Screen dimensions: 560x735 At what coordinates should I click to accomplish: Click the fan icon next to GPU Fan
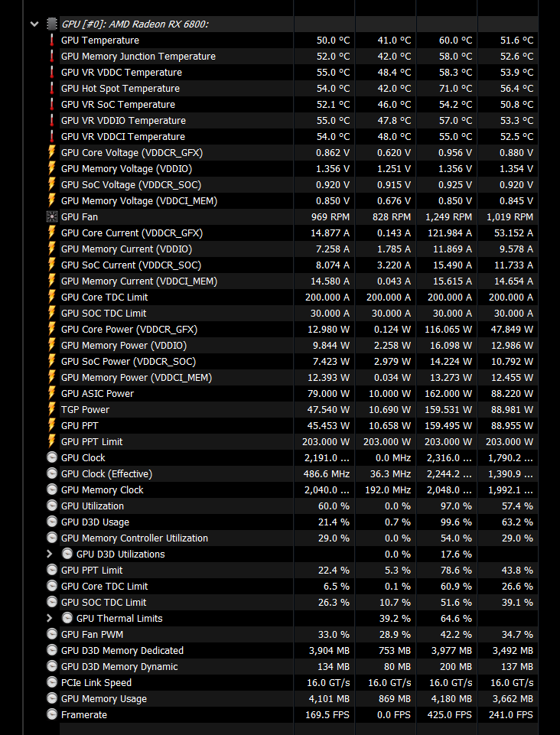coord(52,216)
